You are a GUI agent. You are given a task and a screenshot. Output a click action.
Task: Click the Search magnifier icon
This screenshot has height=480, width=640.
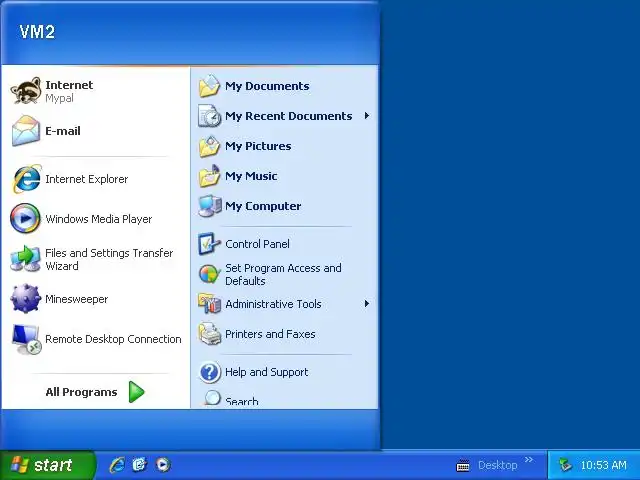[x=211, y=399]
